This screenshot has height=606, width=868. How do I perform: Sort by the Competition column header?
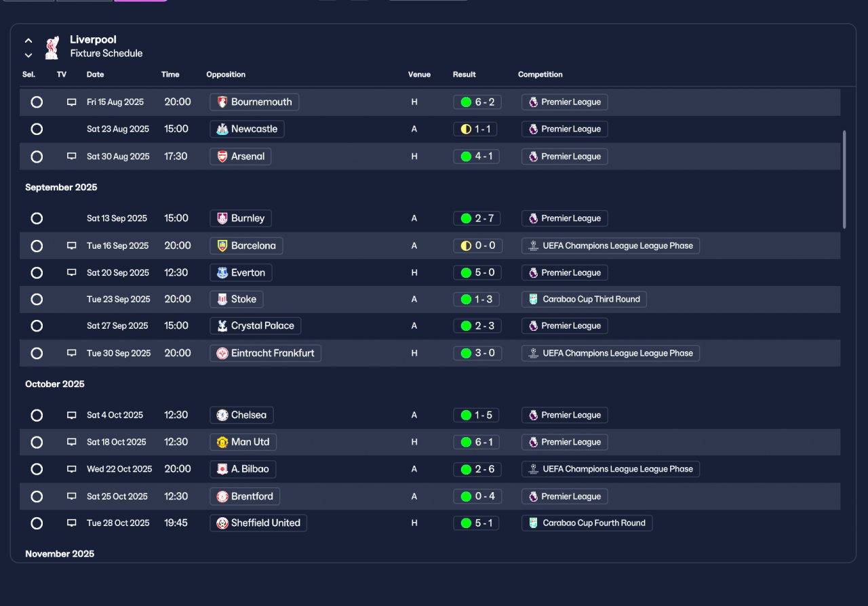coord(540,75)
